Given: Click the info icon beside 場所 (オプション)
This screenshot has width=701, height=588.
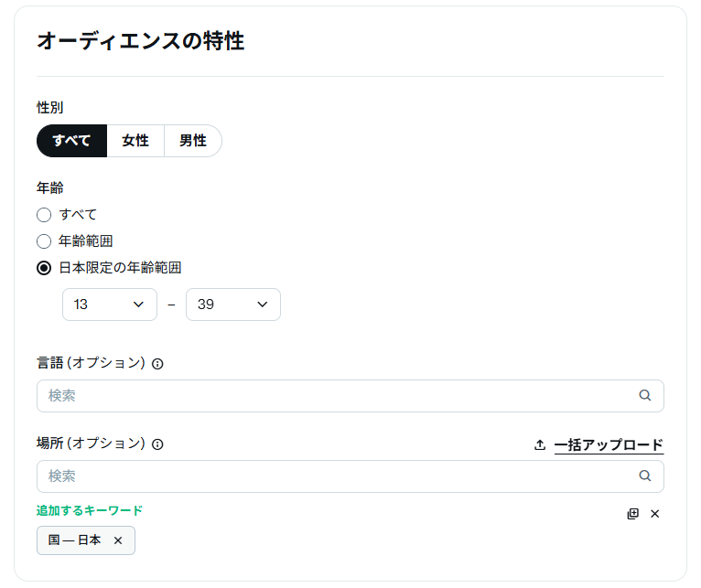Looking at the screenshot, I should 157,444.
